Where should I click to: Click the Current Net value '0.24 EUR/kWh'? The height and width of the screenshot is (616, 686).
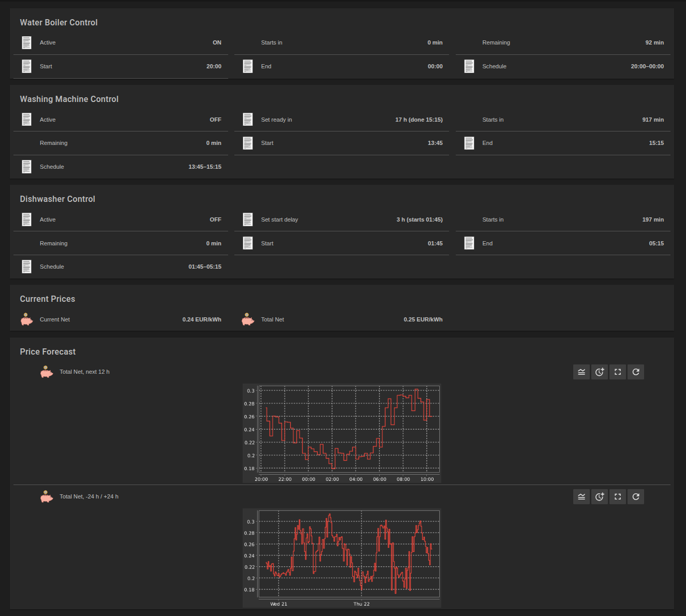pos(202,319)
